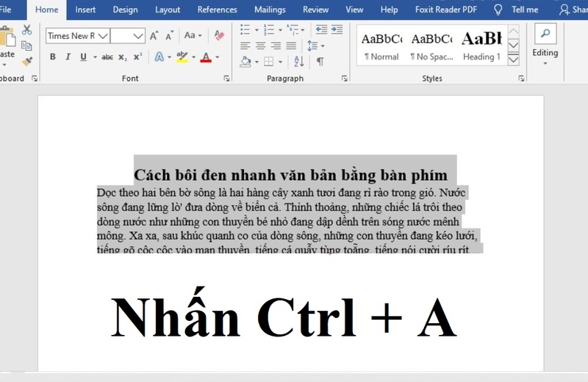The width and height of the screenshot is (588, 382).
Task: Switch to the Design tab
Action: pos(125,10)
